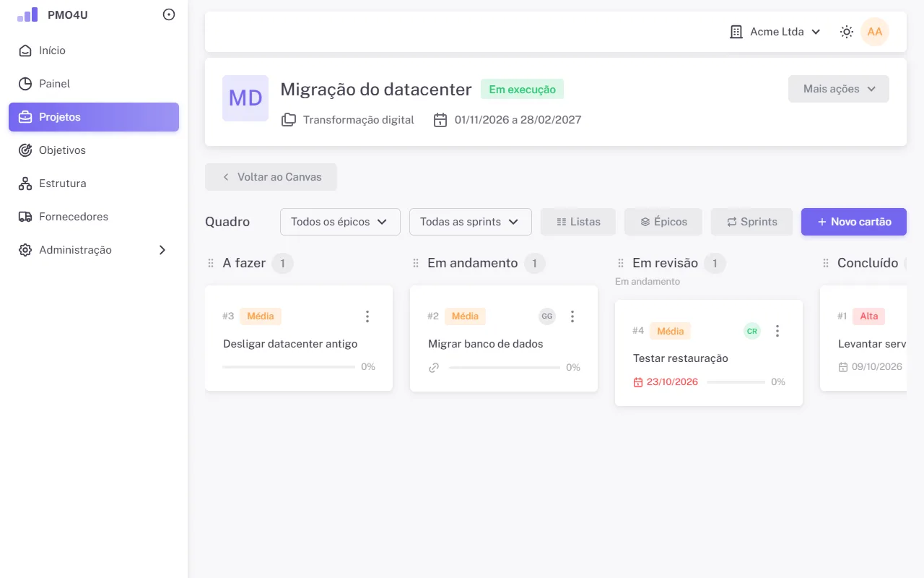Open the Testar restauração card title
The height and width of the screenshot is (578, 924).
point(681,358)
